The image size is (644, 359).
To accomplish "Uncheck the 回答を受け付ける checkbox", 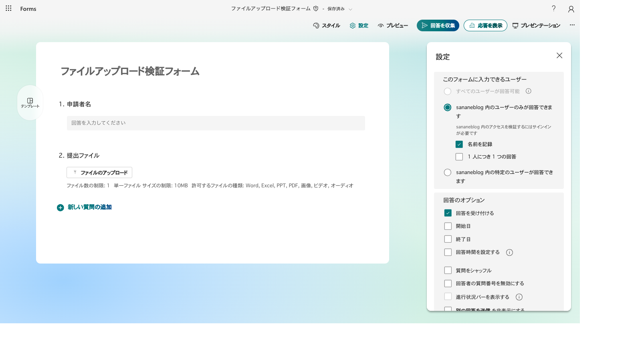I will pyautogui.click(x=448, y=213).
